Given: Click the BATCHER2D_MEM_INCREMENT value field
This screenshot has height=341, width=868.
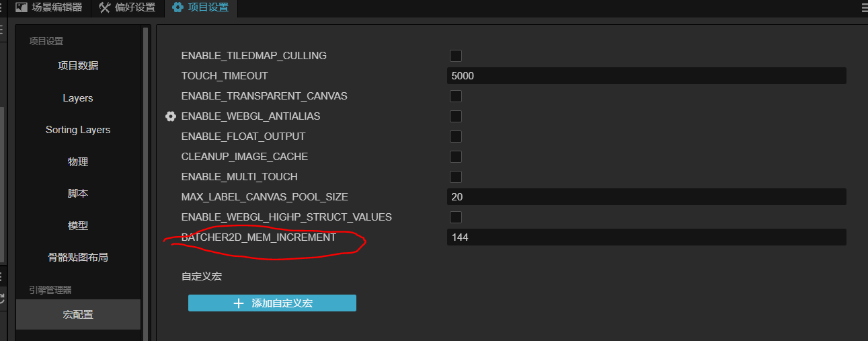Looking at the screenshot, I should click(x=645, y=237).
